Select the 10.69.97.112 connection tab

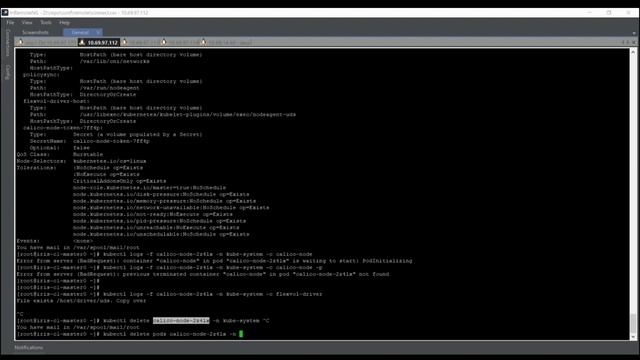pyautogui.click(x=99, y=42)
